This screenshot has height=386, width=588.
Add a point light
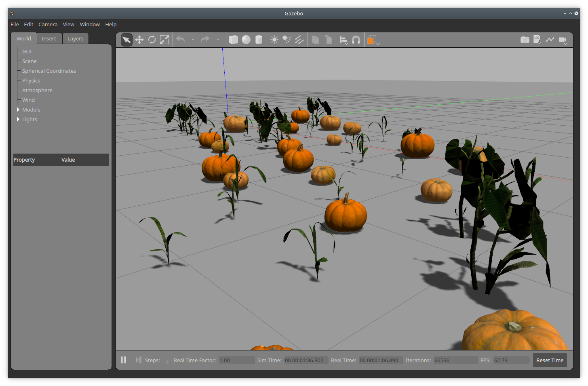(274, 40)
